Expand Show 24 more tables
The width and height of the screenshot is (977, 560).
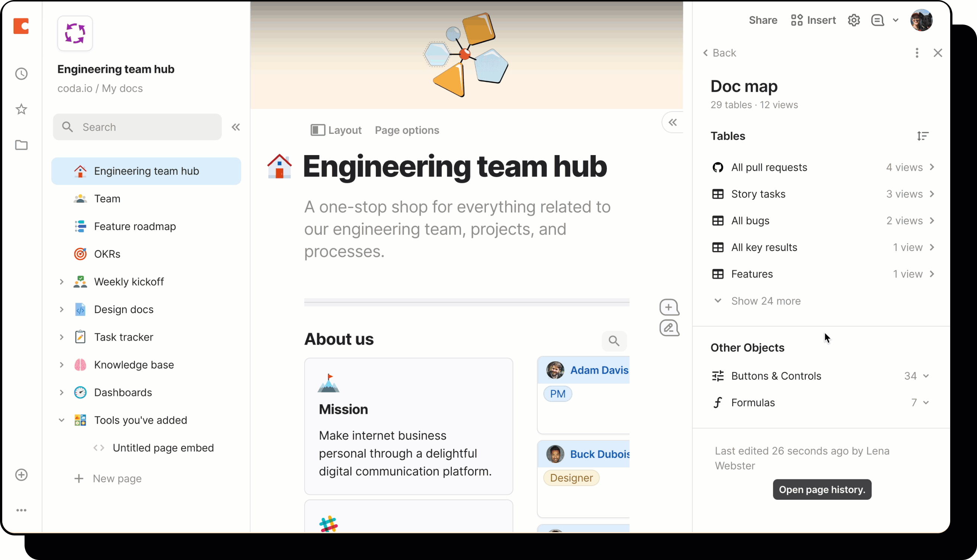(x=765, y=301)
